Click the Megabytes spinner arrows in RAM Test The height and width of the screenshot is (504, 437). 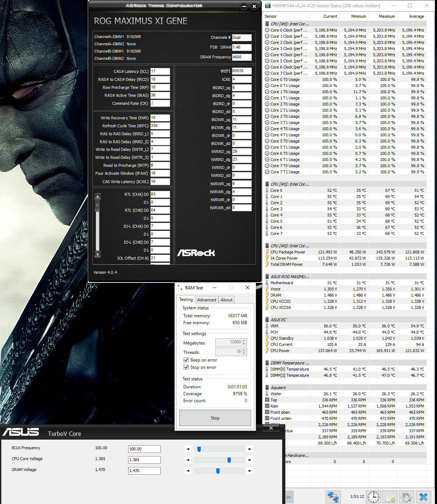[244, 342]
